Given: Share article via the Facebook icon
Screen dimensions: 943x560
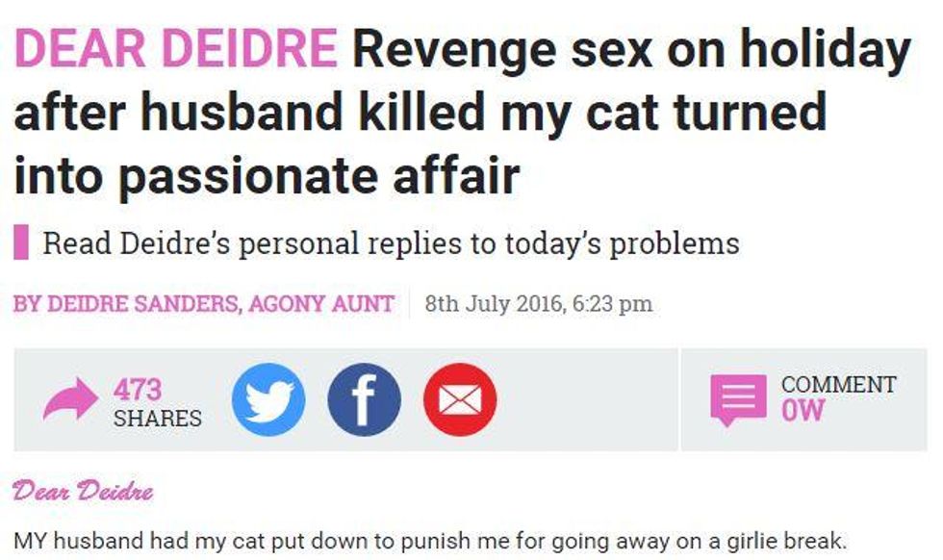Looking at the screenshot, I should click(x=364, y=399).
